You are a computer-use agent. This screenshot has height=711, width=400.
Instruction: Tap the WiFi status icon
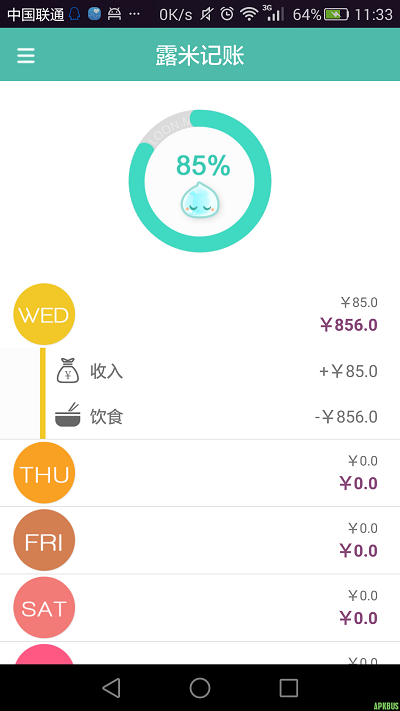[249, 15]
